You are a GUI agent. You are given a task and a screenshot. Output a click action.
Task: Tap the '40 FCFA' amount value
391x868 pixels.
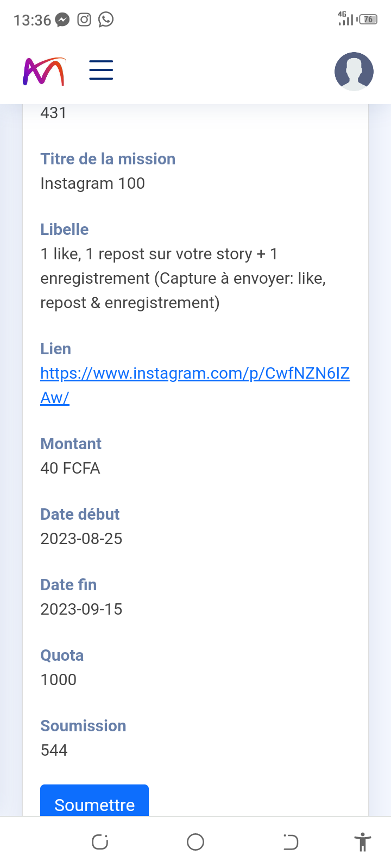tap(70, 468)
